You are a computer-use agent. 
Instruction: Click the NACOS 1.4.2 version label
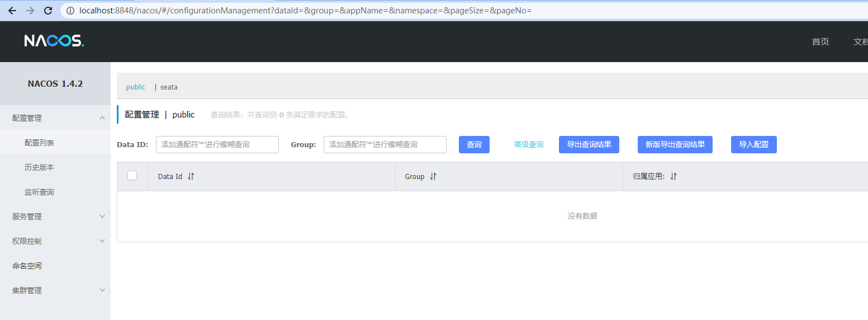pyautogui.click(x=55, y=84)
